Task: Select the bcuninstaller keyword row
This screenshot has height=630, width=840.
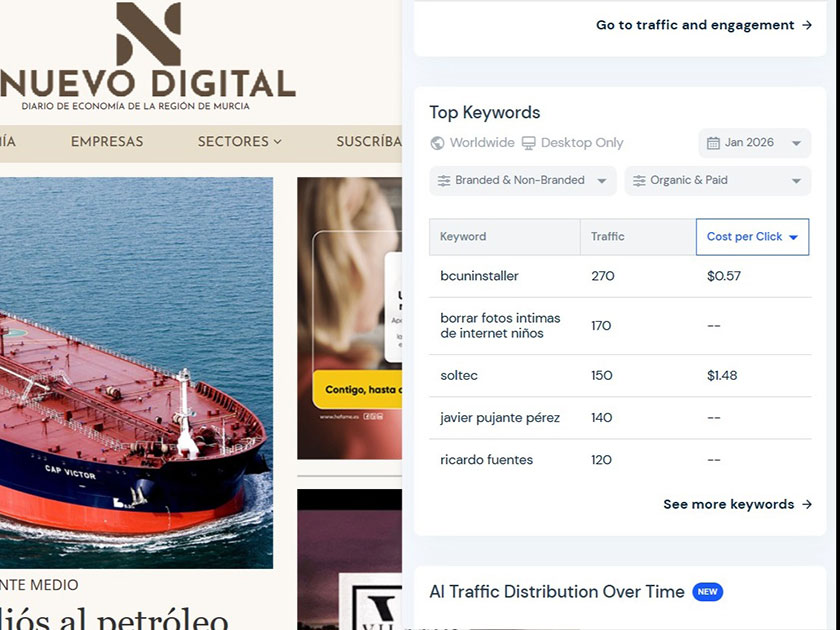Action: point(620,276)
